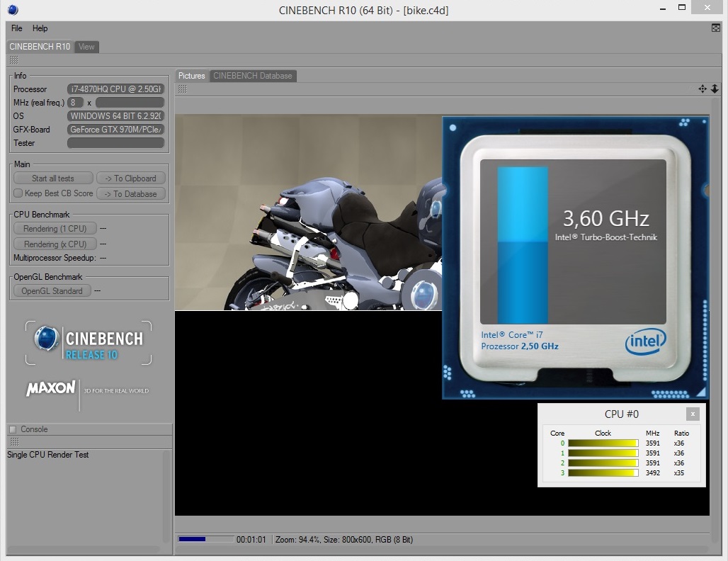Click the Core 0 clock bar
This screenshot has height=561, width=728.
(603, 443)
